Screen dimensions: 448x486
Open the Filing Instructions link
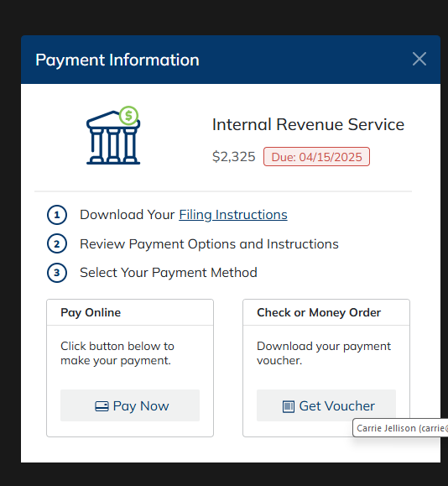(x=233, y=215)
